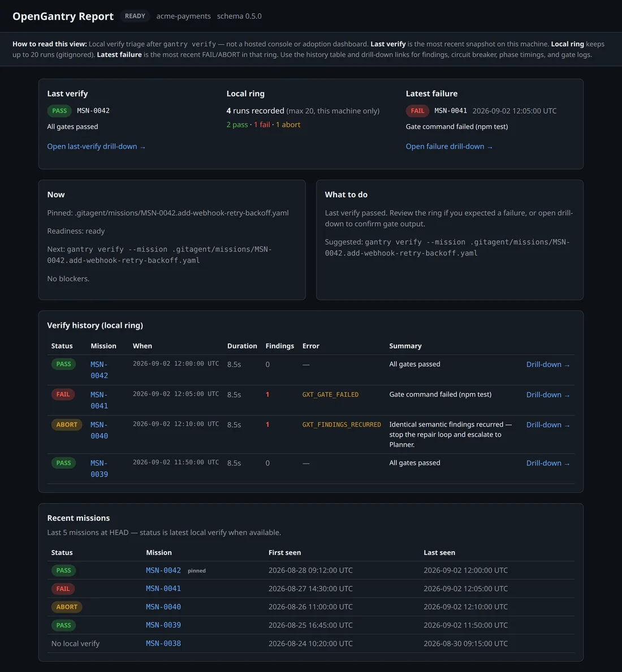Screen dimensions: 622x672
Task: Open Drill-down for MSN-0039 history row
Action: tap(548, 463)
